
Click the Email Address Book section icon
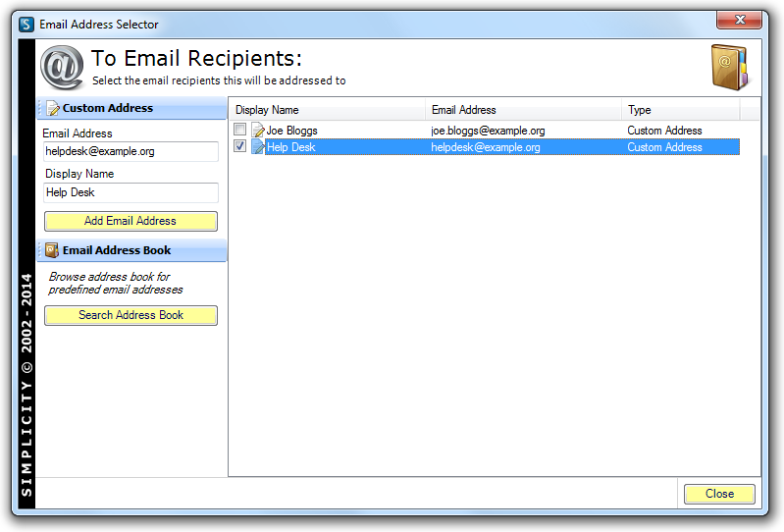(x=53, y=251)
